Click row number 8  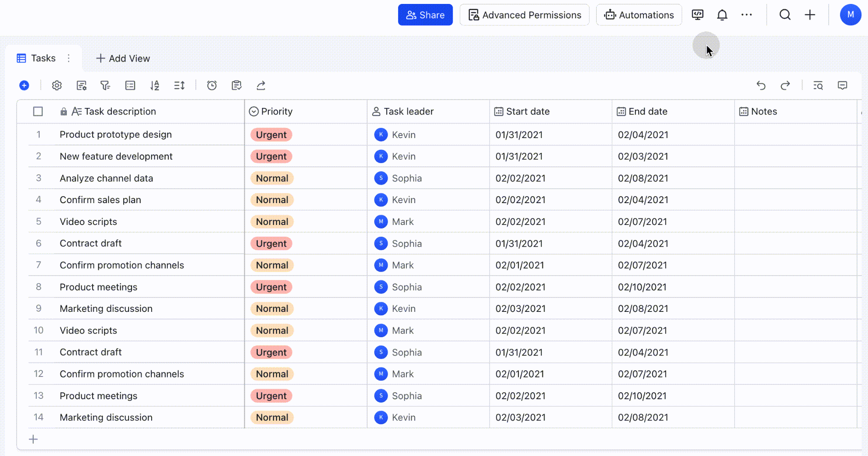(38, 287)
